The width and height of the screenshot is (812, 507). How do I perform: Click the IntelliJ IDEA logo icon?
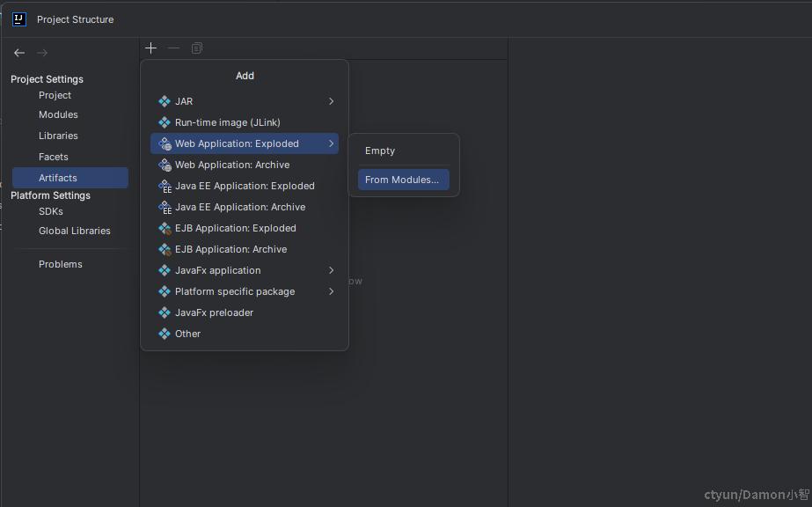19,19
